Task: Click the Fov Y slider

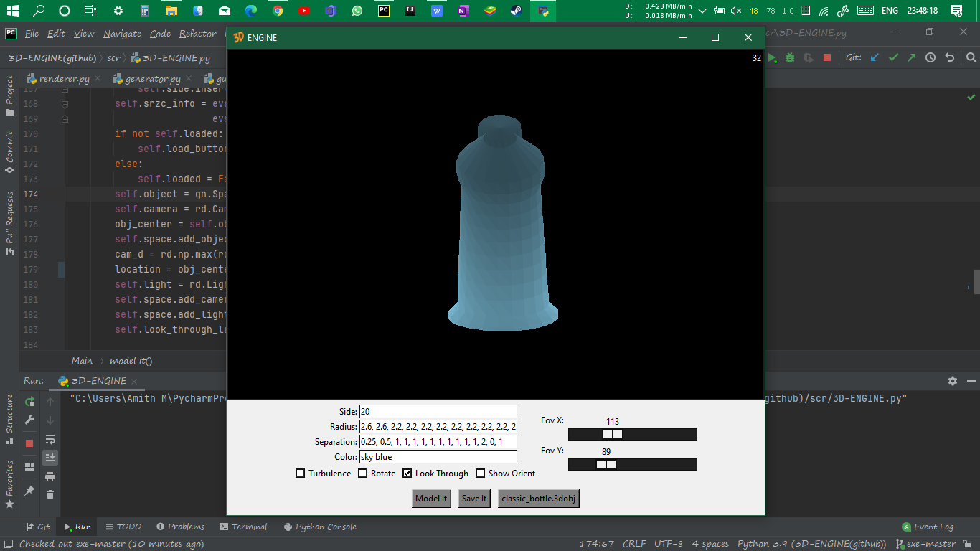Action: tap(632, 464)
